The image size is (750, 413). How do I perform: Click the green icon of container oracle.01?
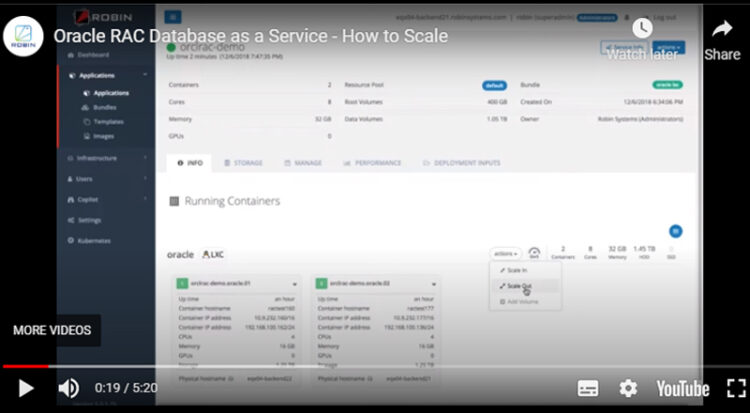tap(182, 284)
